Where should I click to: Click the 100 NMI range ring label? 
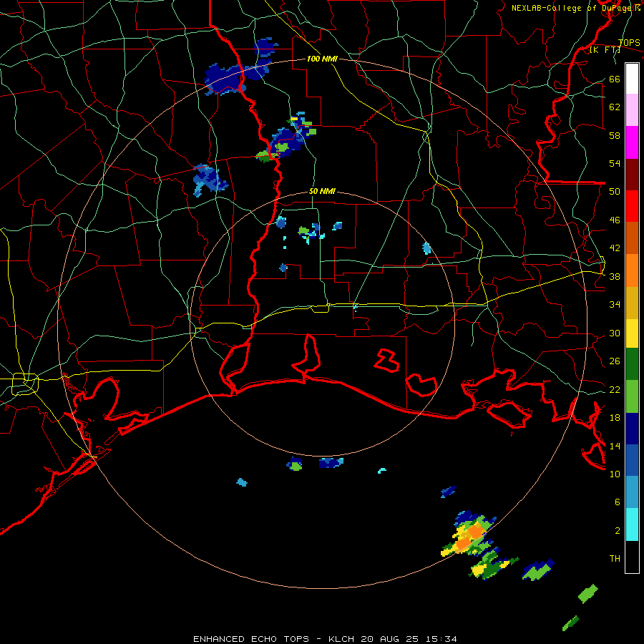click(x=322, y=59)
